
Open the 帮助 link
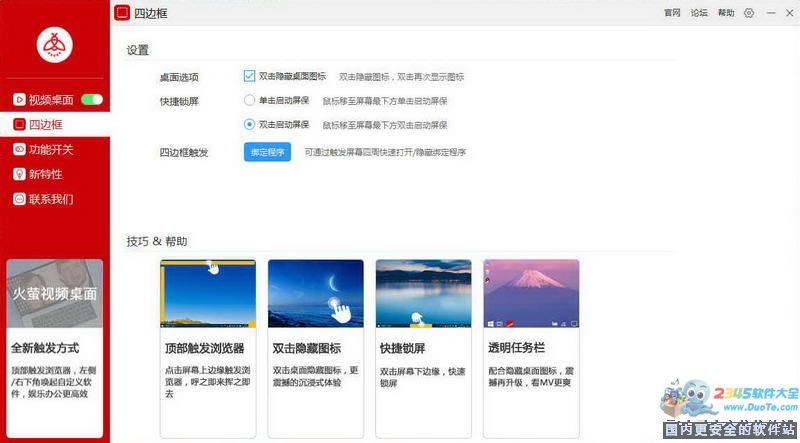726,13
